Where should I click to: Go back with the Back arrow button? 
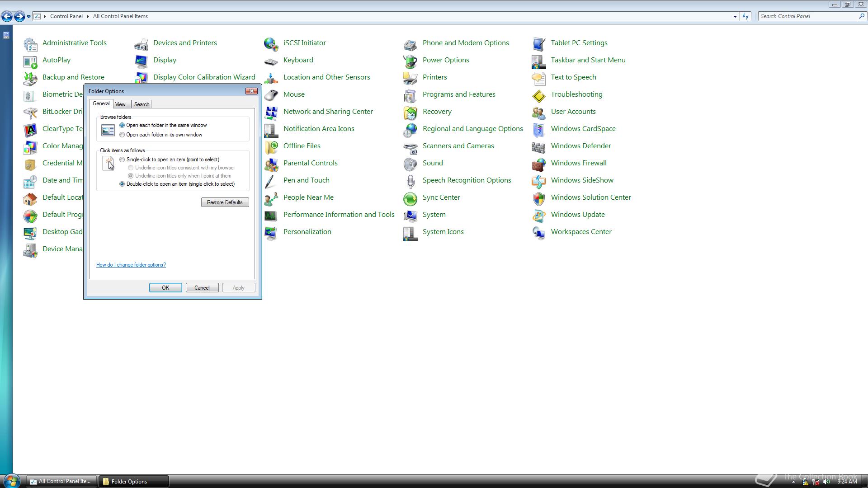tap(7, 17)
